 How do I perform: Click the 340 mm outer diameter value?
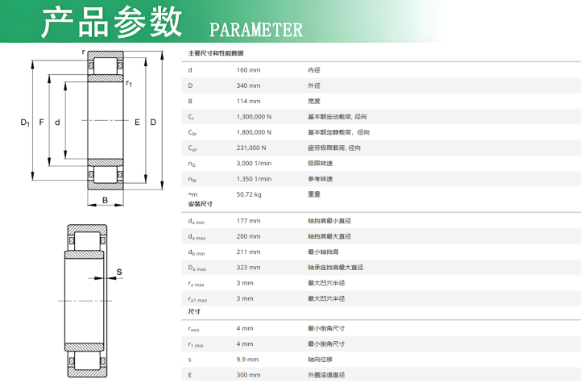[x=248, y=85]
